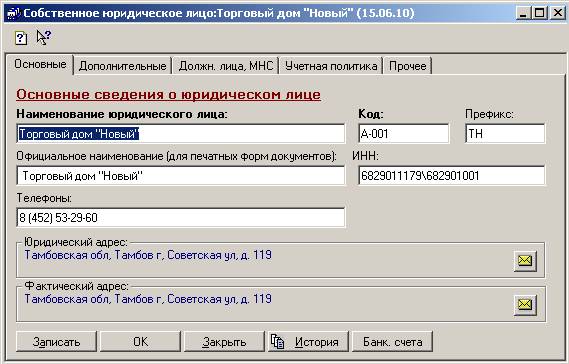Viewport: 569px width, 364px height.
Task: Focus the Наименование юридического лица field
Action: click(181, 134)
